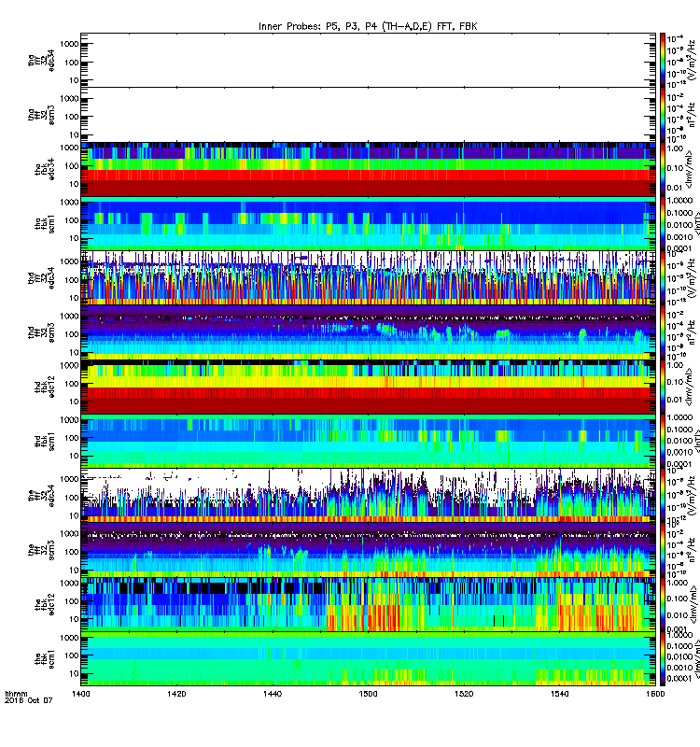Click the 'tha fbk scm1' y-axis label
The image size is (700, 747).
point(45,223)
